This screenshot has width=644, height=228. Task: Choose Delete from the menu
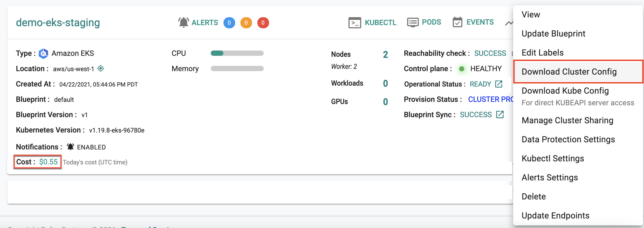click(x=578, y=197)
